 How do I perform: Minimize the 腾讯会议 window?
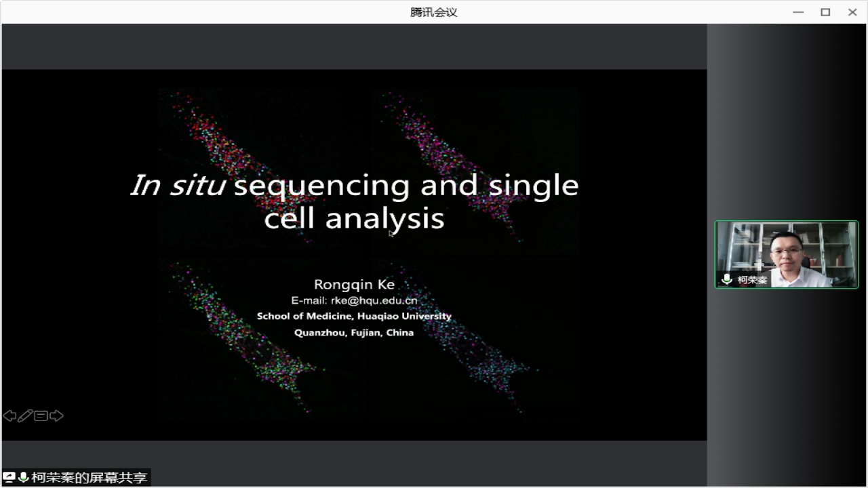798,12
